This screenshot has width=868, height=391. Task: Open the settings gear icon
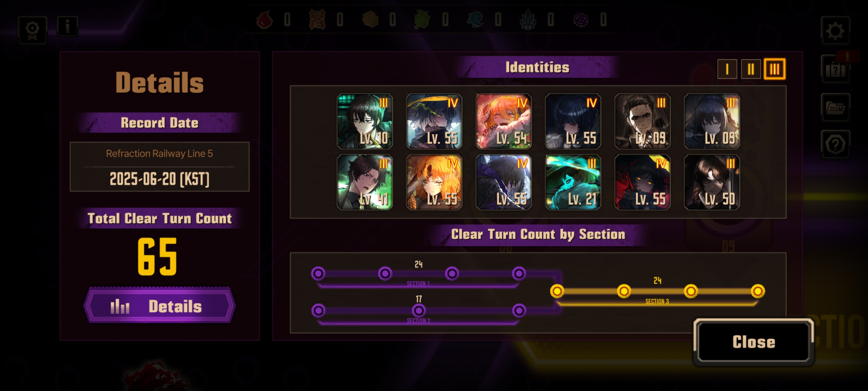tap(835, 30)
